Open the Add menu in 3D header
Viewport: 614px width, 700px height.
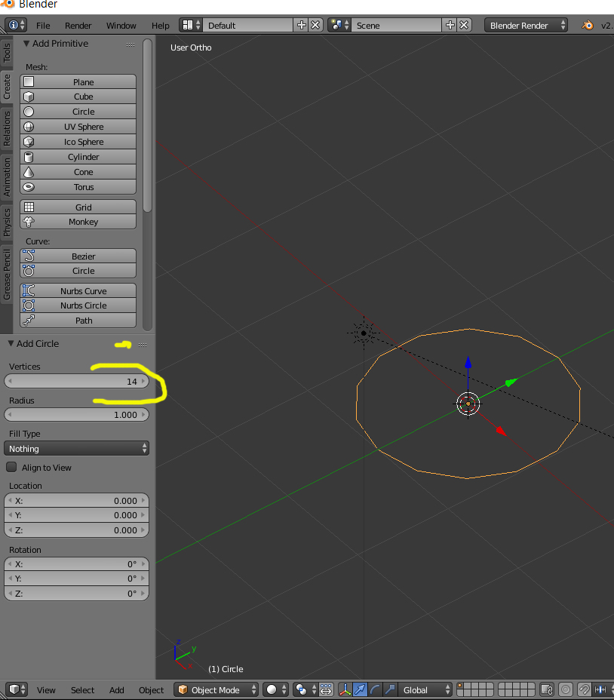pos(117,689)
